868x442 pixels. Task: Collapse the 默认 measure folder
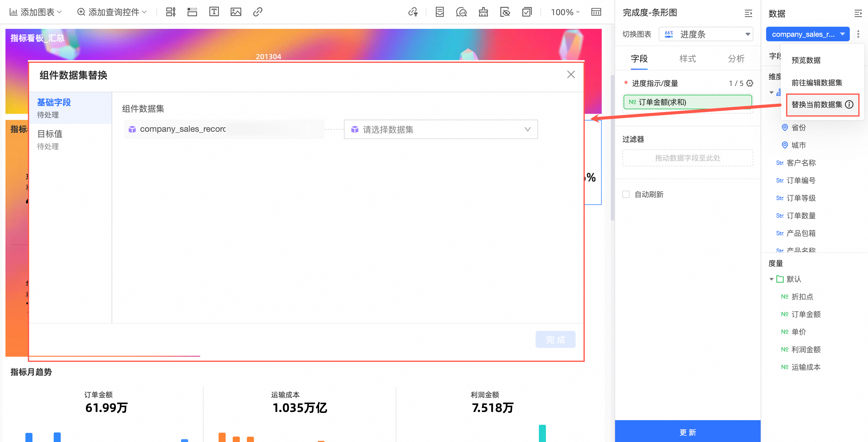[771, 279]
